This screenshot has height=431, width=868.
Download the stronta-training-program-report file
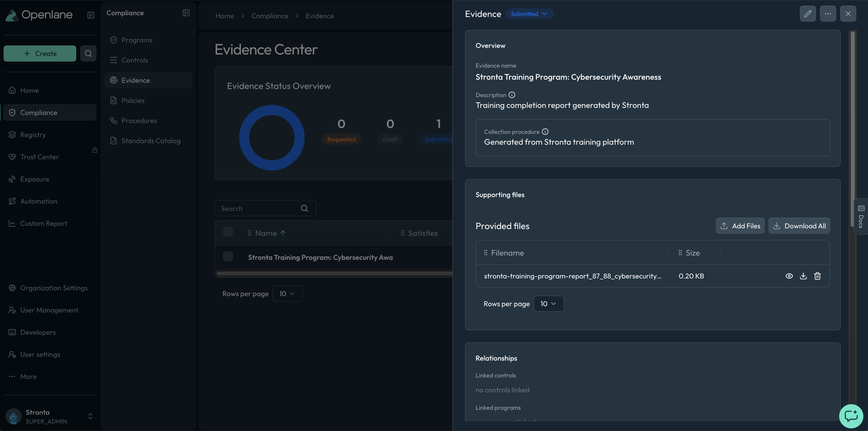(x=803, y=276)
